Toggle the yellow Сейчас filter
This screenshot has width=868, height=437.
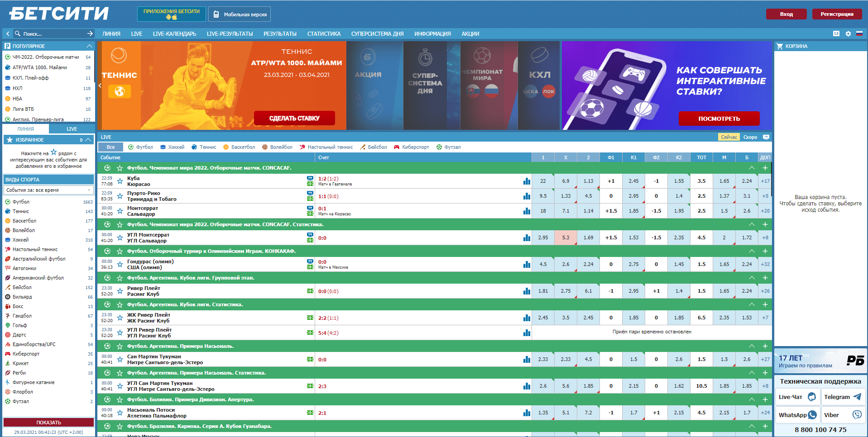coord(729,137)
